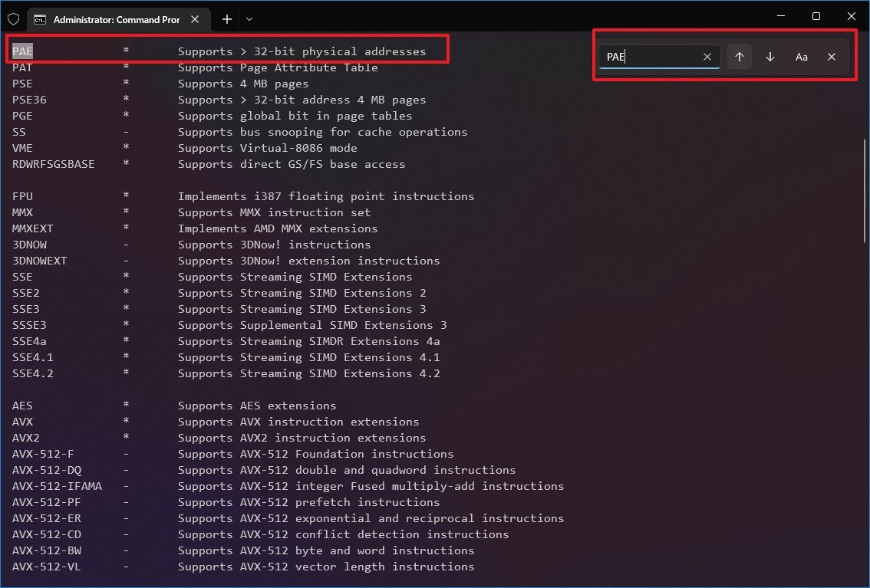The image size is (870, 588).
Task: Click the SSE4.2 feature line
Action: 32,373
